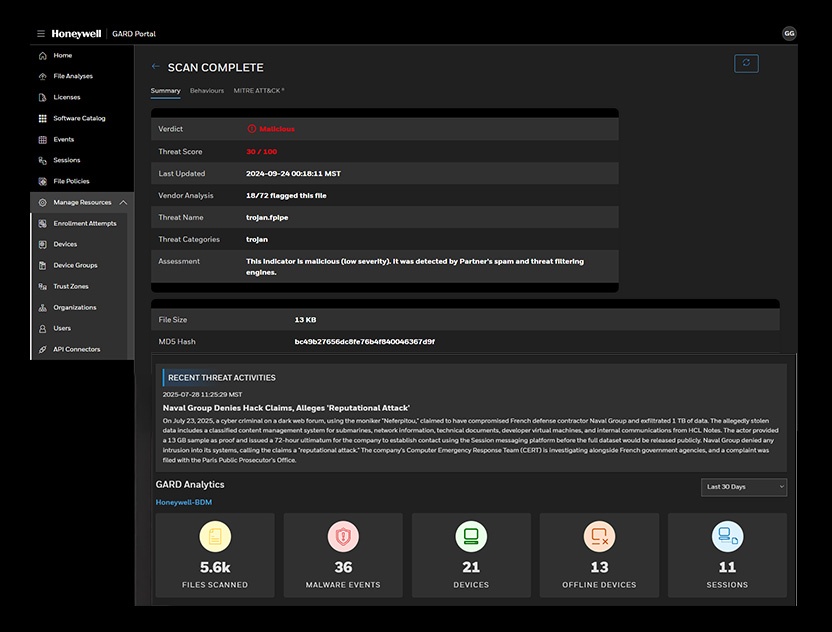832x632 pixels.
Task: Switch to the MITRE ATT&CK tab
Action: (x=259, y=91)
